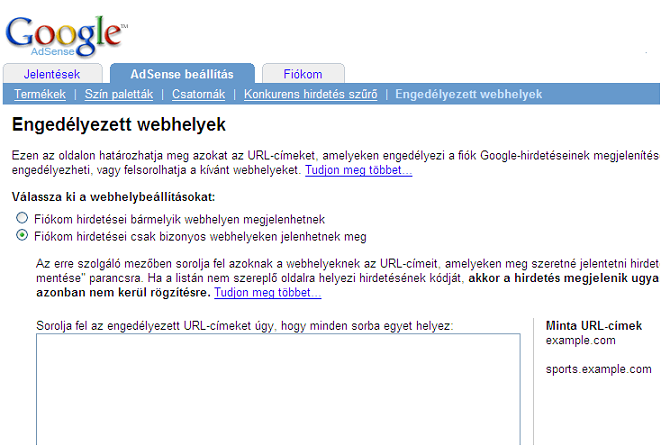Viewport: 661px width, 446px height.
Task: Open Csatornák submenu link
Action: click(x=199, y=94)
